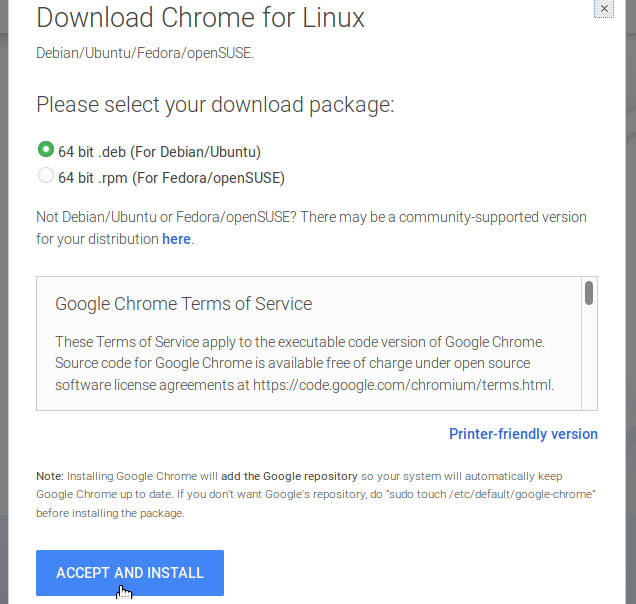
Task: Click the "Download Chrome for Linux" title
Action: (200, 18)
